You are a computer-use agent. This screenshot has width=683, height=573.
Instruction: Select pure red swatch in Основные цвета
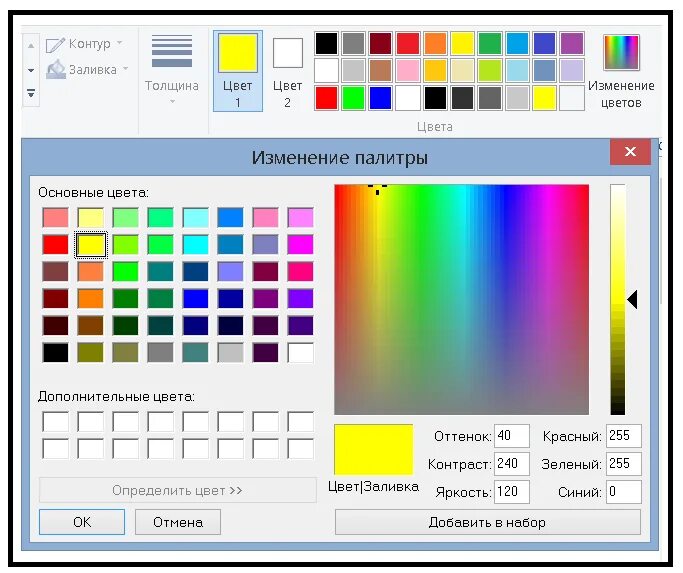(x=55, y=245)
